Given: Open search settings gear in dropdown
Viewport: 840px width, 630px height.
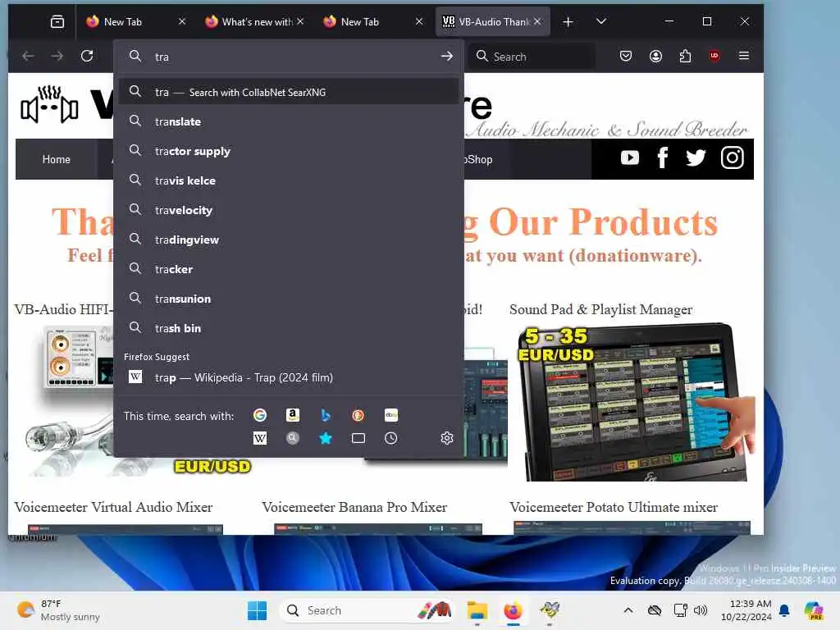Looking at the screenshot, I should tap(447, 438).
